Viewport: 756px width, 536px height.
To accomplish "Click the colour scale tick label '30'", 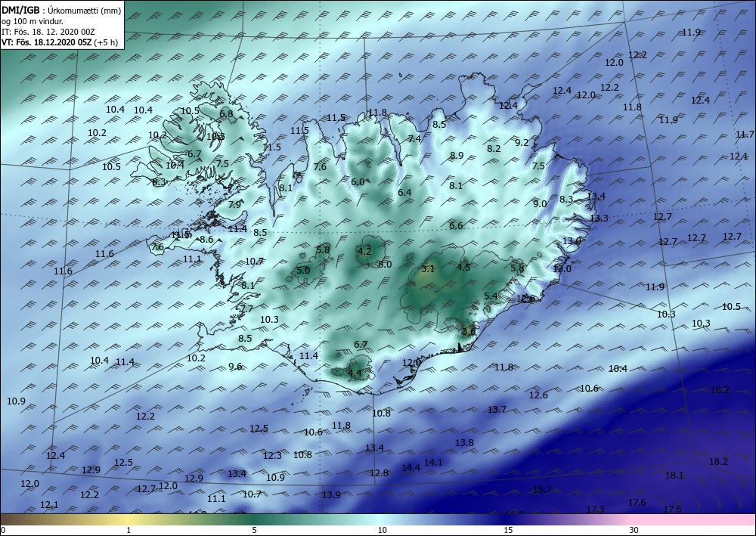I will tap(634, 530).
